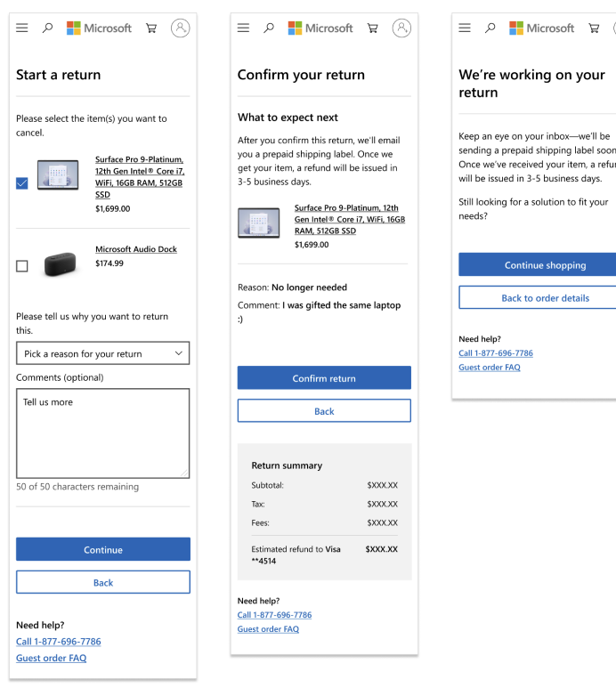
Task: Open hamburger menu on We're working on your return screen
Action: point(465,28)
